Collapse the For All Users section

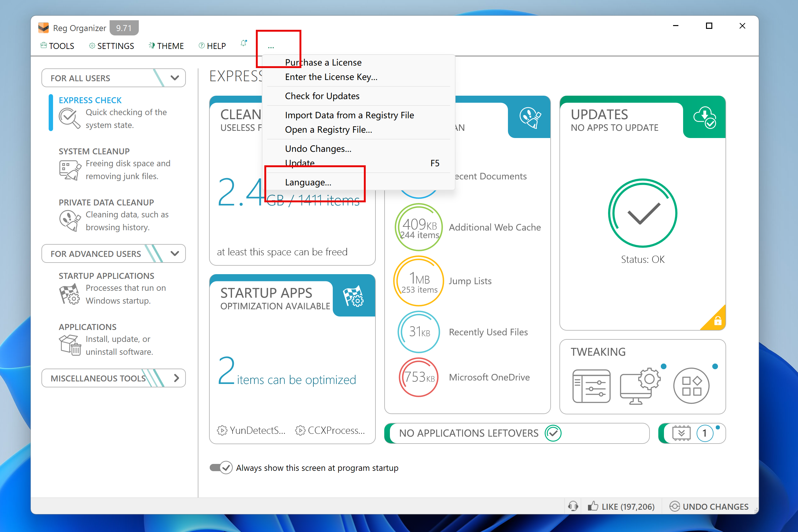tap(175, 78)
